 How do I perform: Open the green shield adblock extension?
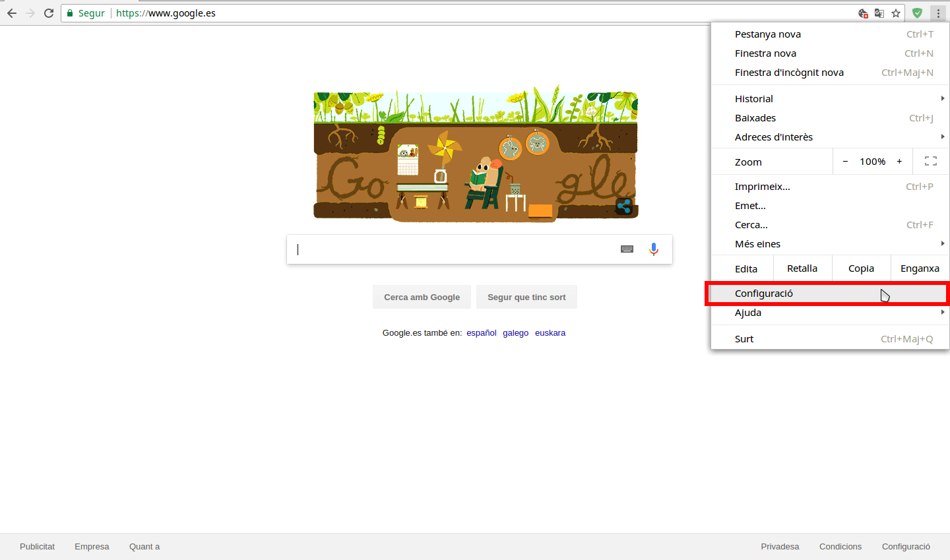tap(917, 13)
